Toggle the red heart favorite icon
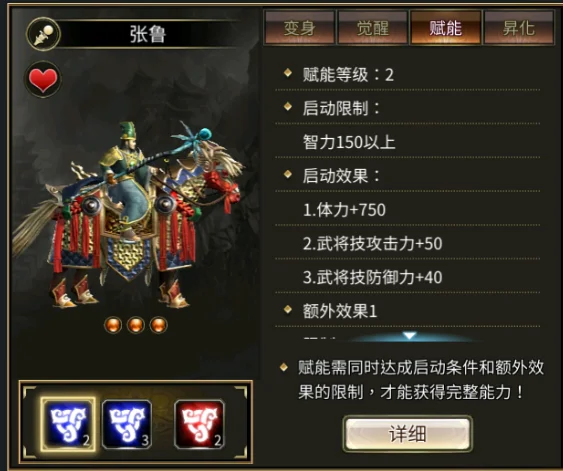This screenshot has width=563, height=471. coord(43,80)
